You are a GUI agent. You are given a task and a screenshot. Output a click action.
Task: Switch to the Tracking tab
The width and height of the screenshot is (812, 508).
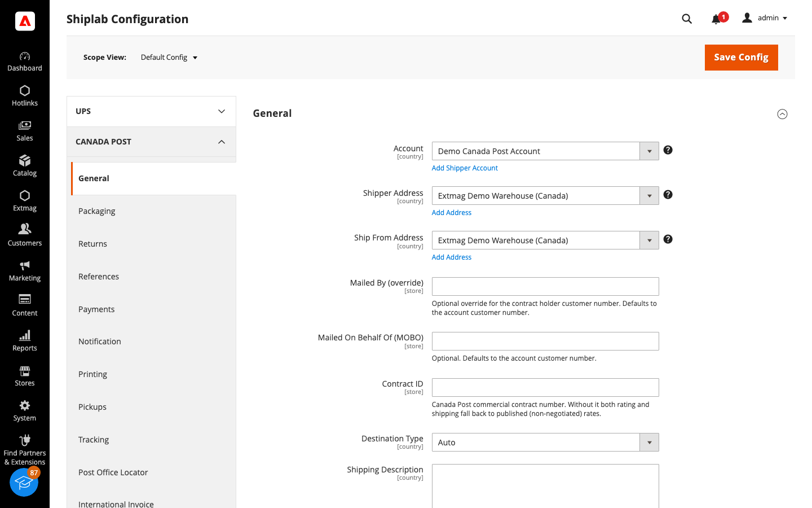click(153, 440)
